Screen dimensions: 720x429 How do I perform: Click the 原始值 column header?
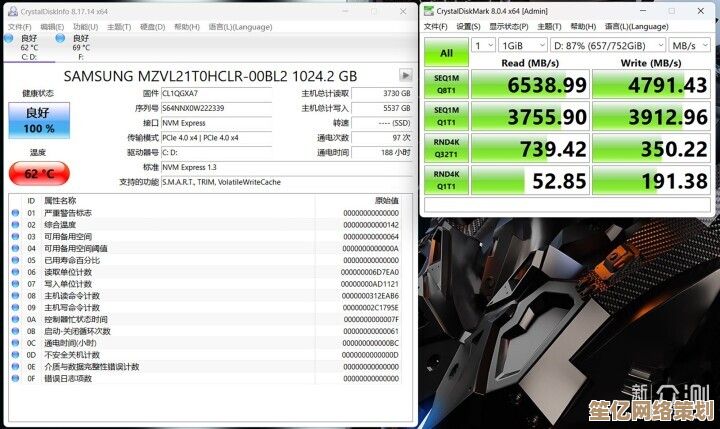pos(387,201)
